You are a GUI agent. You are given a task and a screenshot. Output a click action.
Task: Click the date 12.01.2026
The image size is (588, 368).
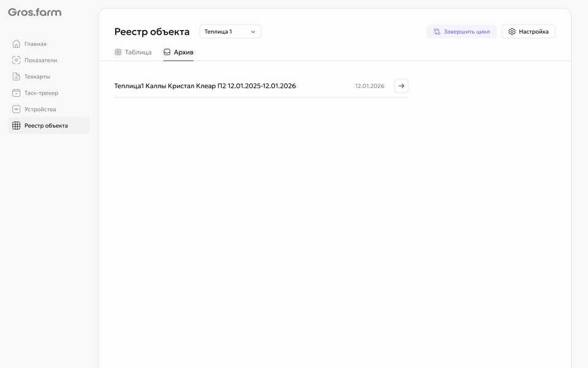pos(370,86)
